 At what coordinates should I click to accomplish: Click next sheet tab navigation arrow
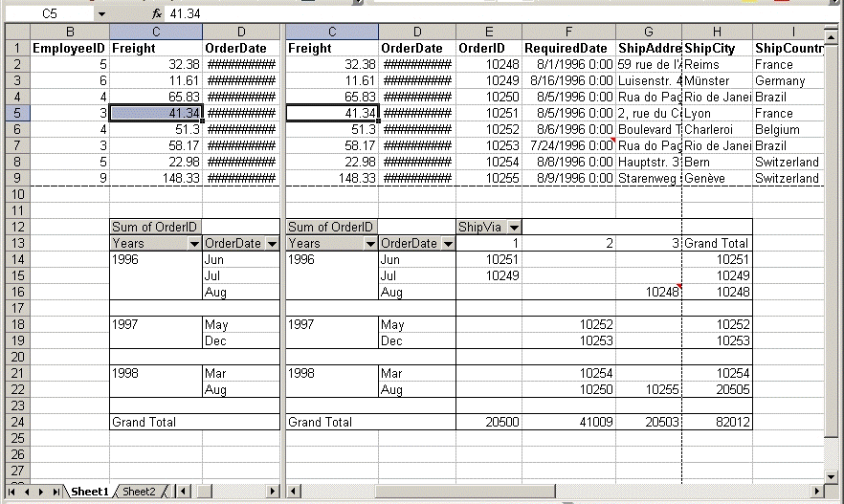pos(42,492)
